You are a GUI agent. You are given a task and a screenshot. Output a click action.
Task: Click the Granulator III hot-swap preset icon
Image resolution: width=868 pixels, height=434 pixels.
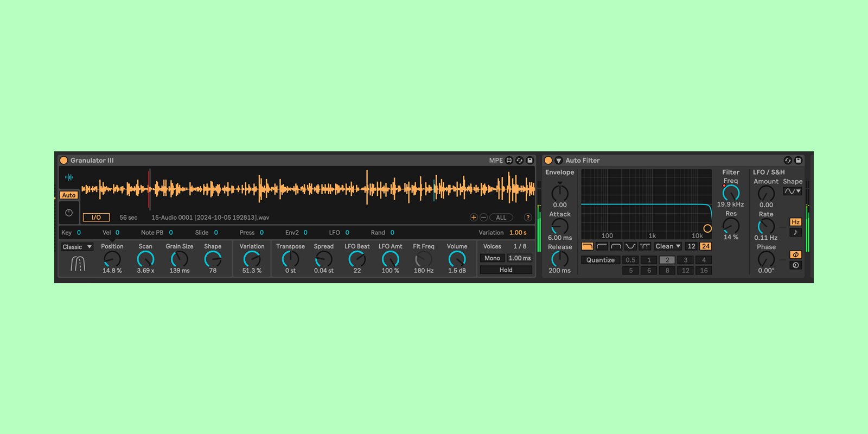pyautogui.click(x=519, y=160)
